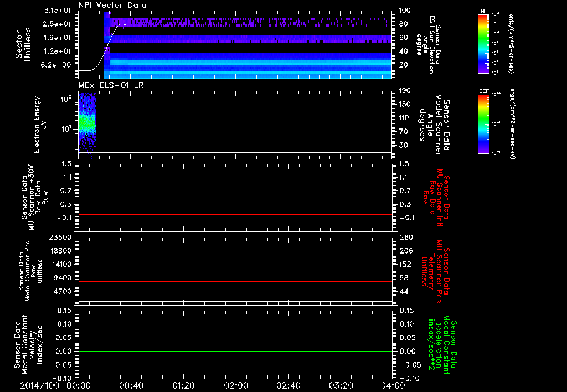Click the green "Model Constant acceleration" axis label
The image size is (567, 392).
click(x=442, y=345)
